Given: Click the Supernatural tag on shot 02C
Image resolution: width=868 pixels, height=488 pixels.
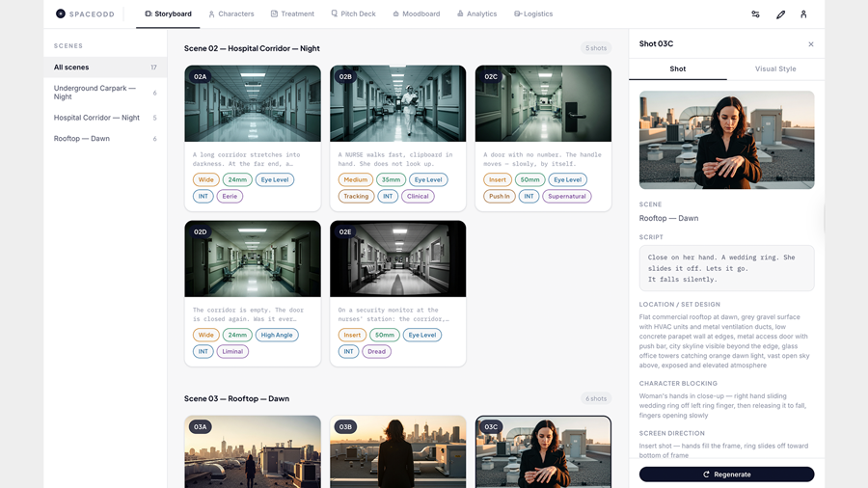Looking at the screenshot, I should pos(567,197).
